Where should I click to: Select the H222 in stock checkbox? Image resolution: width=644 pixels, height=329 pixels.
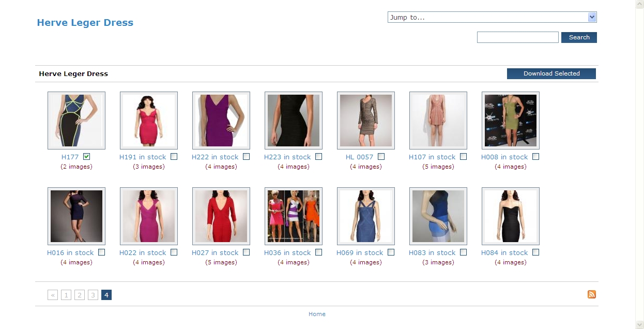coord(246,156)
